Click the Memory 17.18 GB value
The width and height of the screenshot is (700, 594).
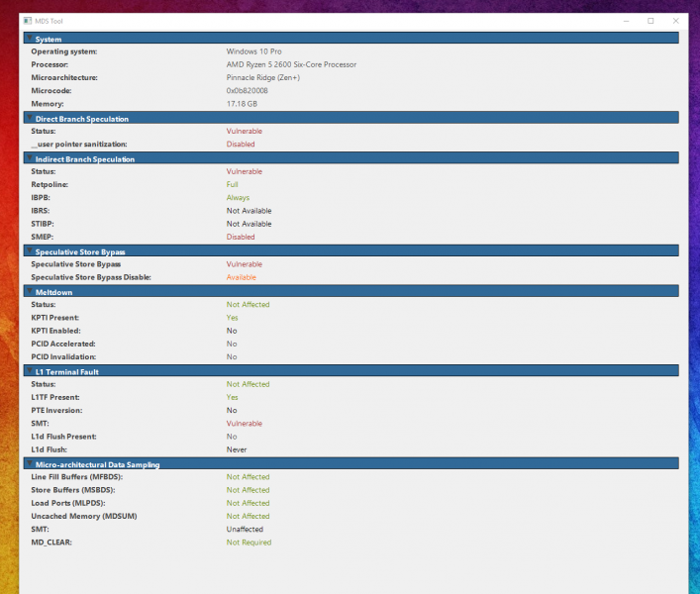click(x=242, y=103)
